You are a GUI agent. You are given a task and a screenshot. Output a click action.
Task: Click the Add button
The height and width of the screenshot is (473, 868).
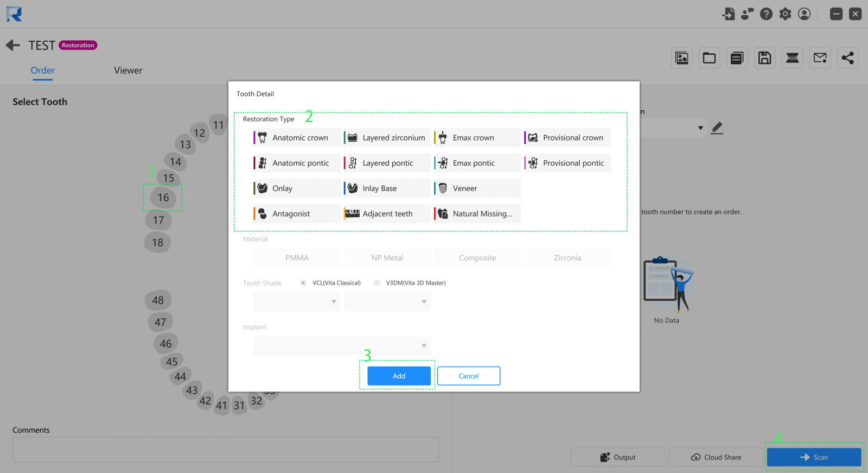399,376
